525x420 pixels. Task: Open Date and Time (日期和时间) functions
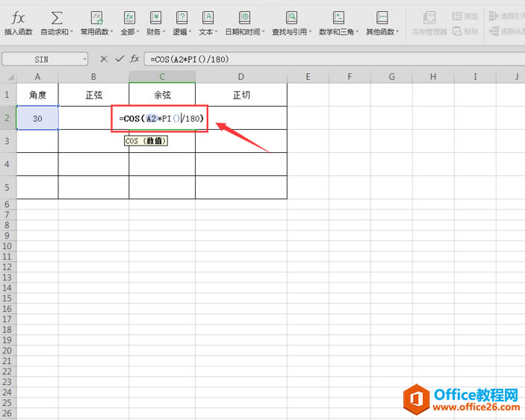point(245,22)
